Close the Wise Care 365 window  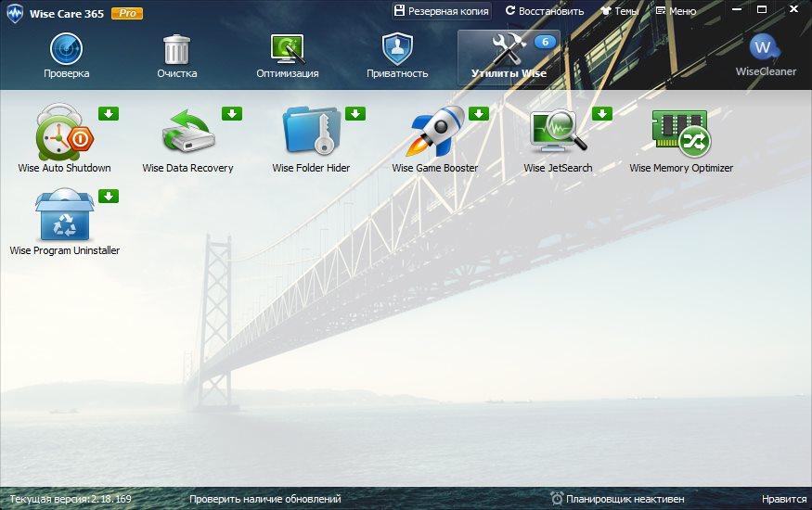coord(793,8)
